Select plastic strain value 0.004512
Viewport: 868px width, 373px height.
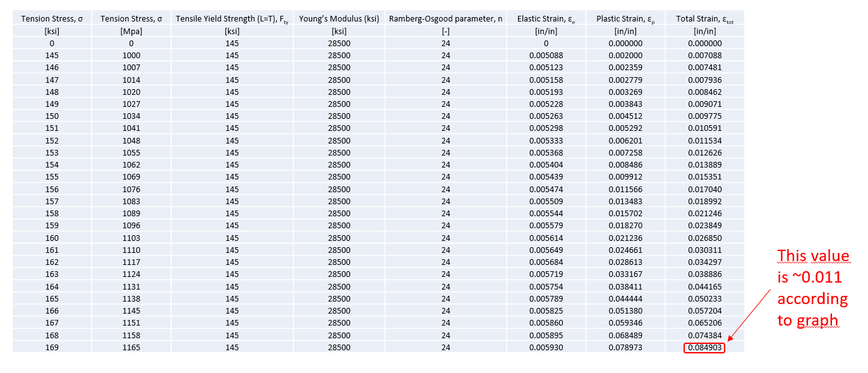625,116
